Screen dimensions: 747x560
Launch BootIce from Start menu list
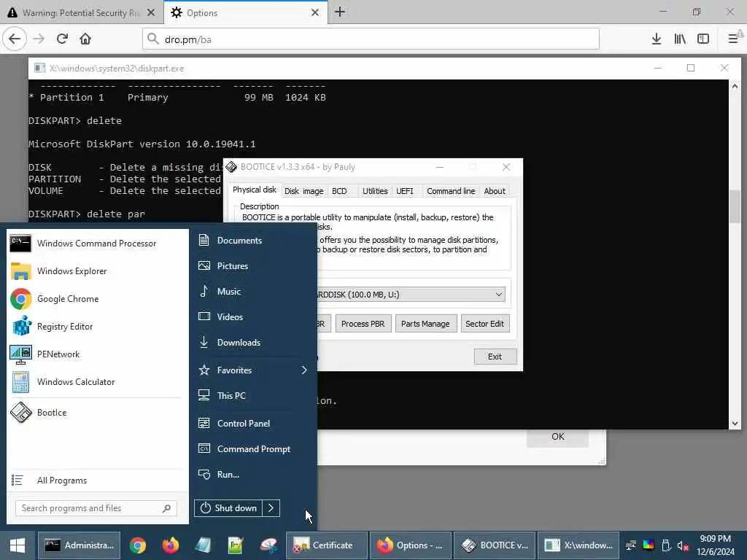click(97, 413)
